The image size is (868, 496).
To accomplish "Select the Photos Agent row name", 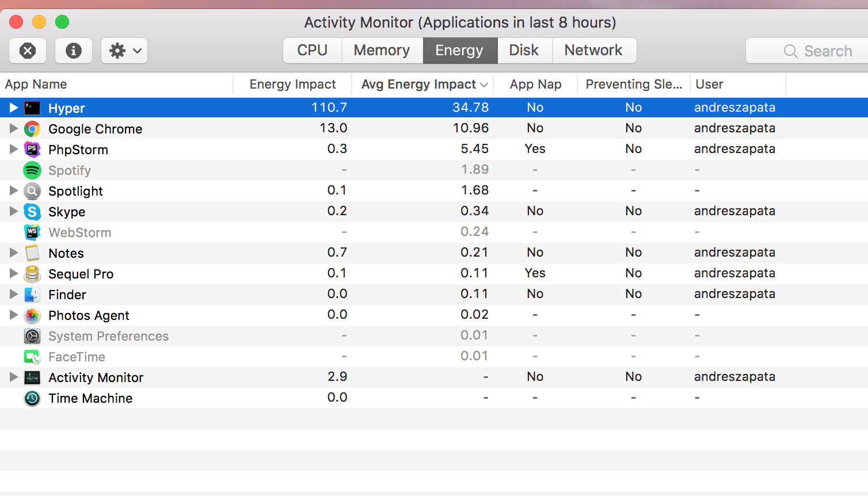I will 89,315.
